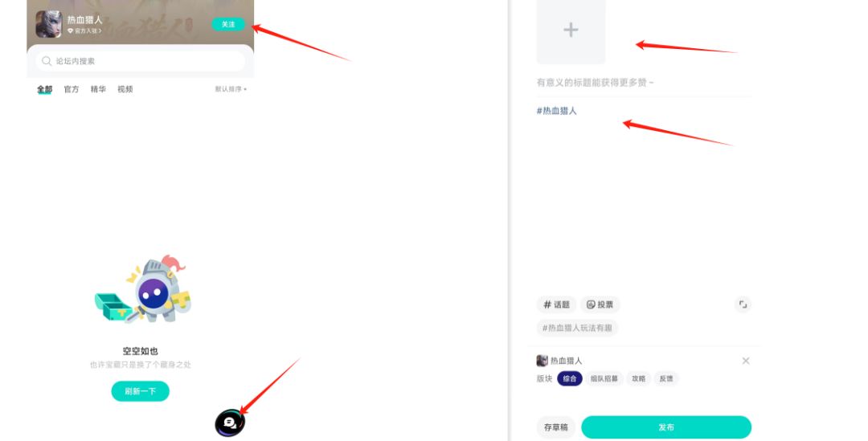Open the 默认排序 sort dropdown

(231, 89)
